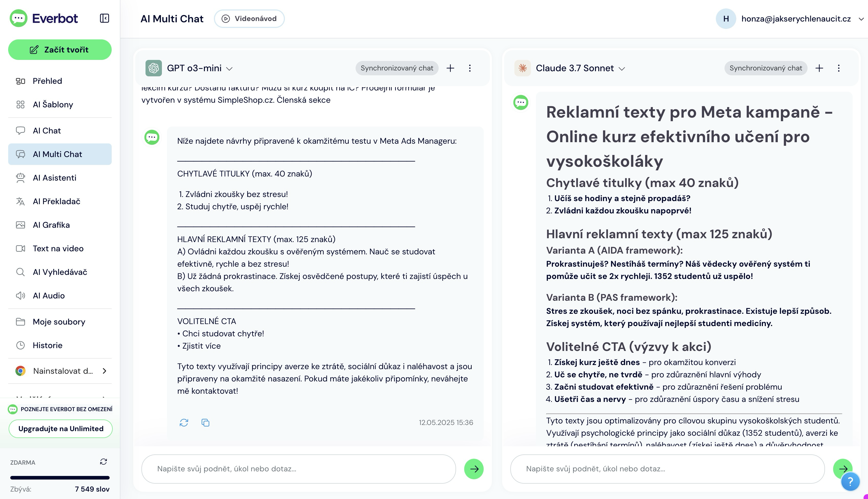Click the Text na video camera icon
Screen dimensions: 868x499
(20, 248)
